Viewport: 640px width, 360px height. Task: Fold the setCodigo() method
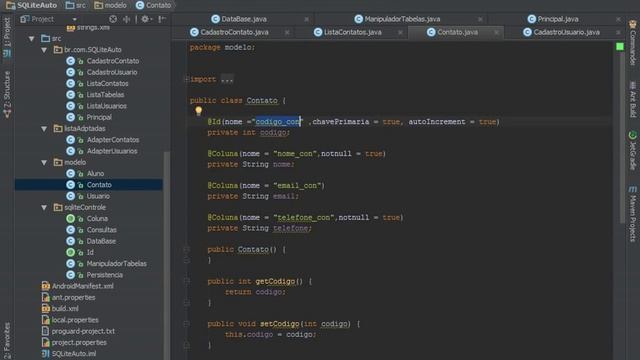click(x=187, y=324)
